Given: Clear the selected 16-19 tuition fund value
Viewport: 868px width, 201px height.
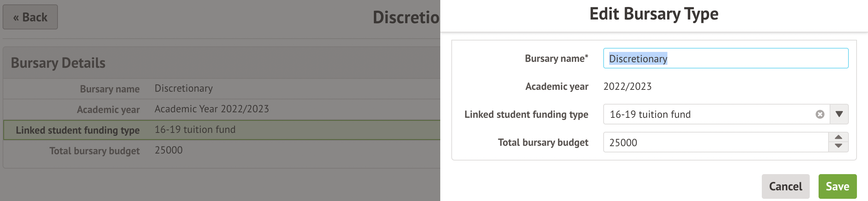Looking at the screenshot, I should coord(820,114).
